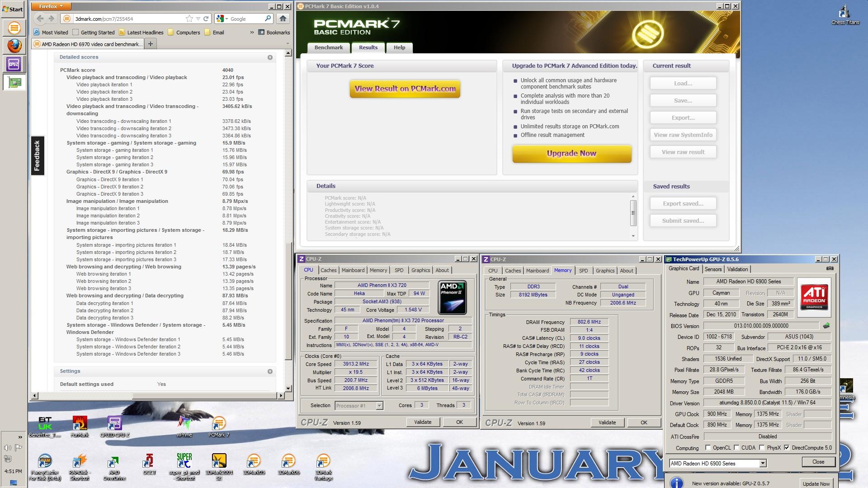Viewport: 868px width, 488px height.
Task: Click the Windows Start button
Action: [12, 9]
